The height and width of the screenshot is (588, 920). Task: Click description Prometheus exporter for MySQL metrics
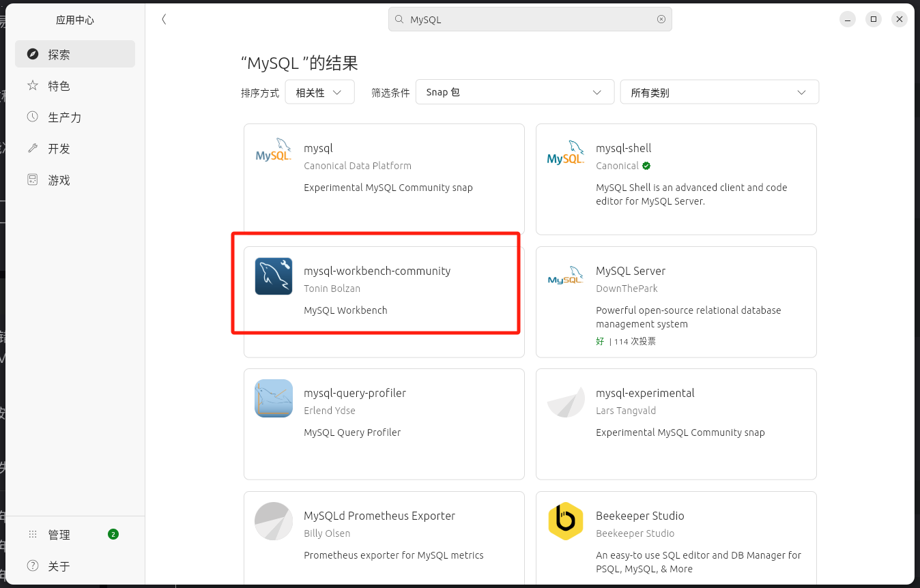[x=394, y=555]
